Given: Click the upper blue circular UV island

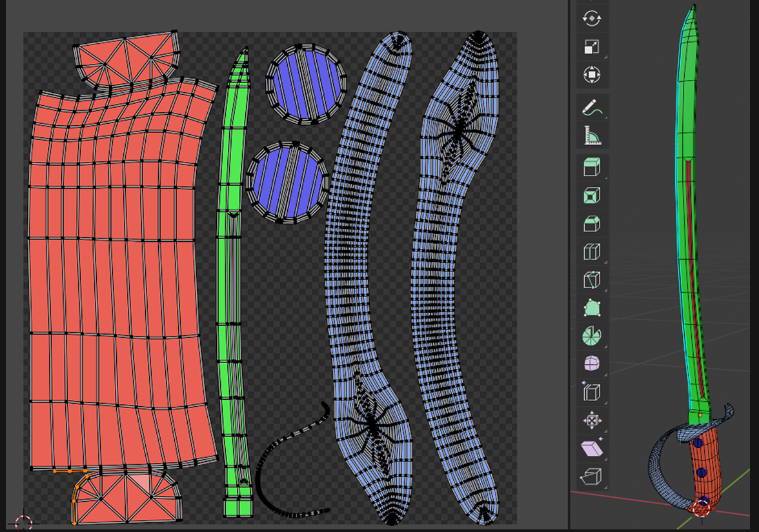Looking at the screenshot, I should [x=306, y=84].
